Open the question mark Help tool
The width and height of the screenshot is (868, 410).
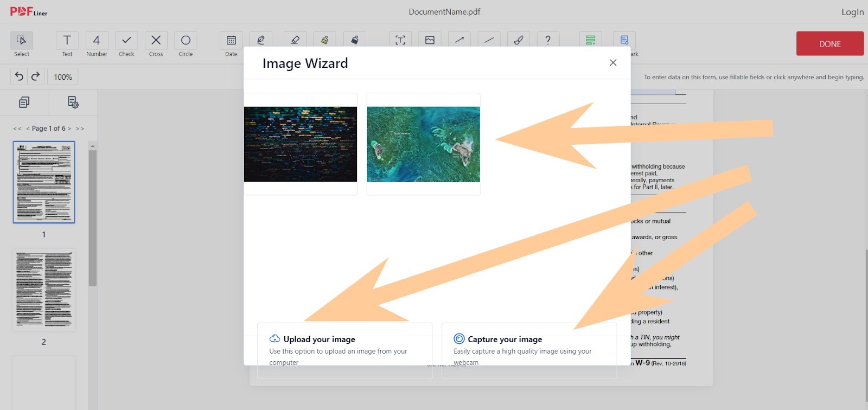[x=548, y=40]
